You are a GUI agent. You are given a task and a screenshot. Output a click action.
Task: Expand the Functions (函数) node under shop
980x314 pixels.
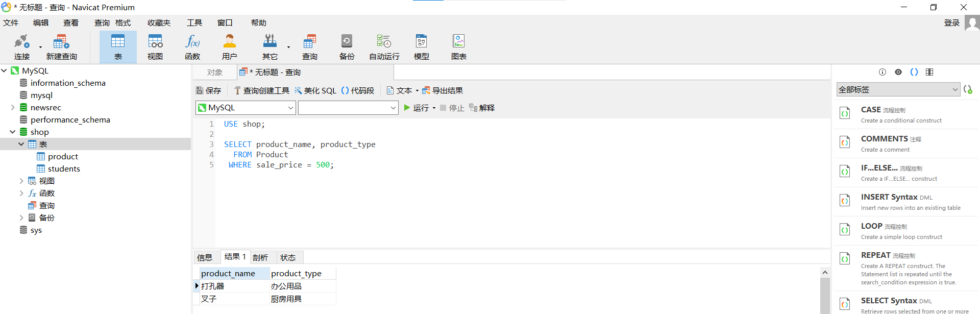pyautogui.click(x=21, y=193)
